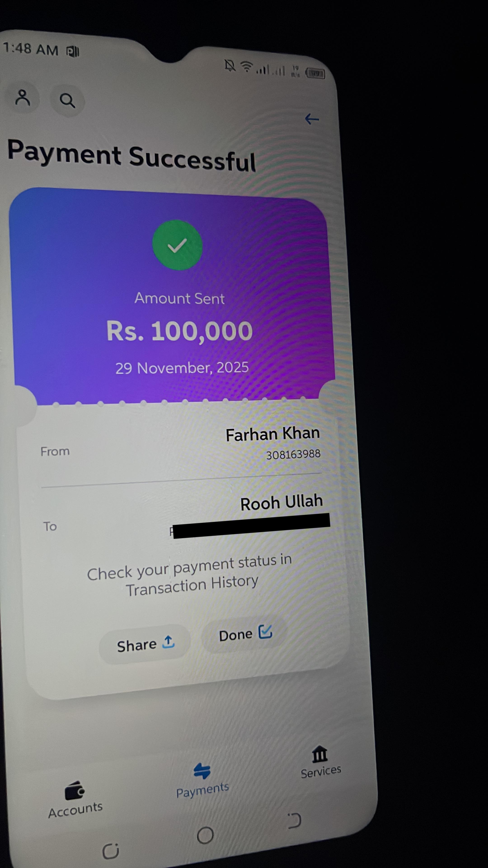Tap the muted notification bell icon
Viewport: 488px width, 868px height.
[x=230, y=65]
